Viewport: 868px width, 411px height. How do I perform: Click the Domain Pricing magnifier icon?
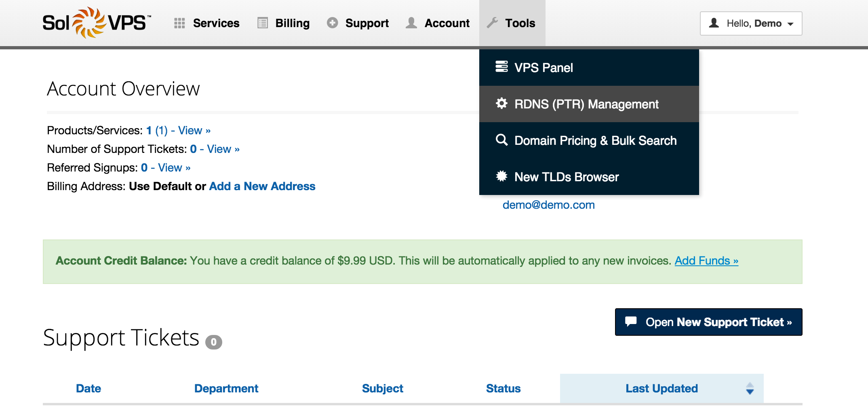click(501, 140)
